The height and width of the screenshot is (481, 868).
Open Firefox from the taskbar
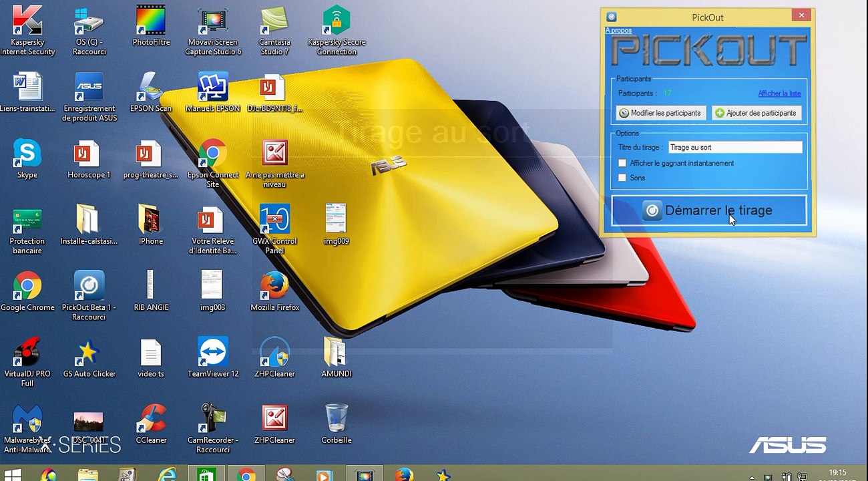(403, 475)
